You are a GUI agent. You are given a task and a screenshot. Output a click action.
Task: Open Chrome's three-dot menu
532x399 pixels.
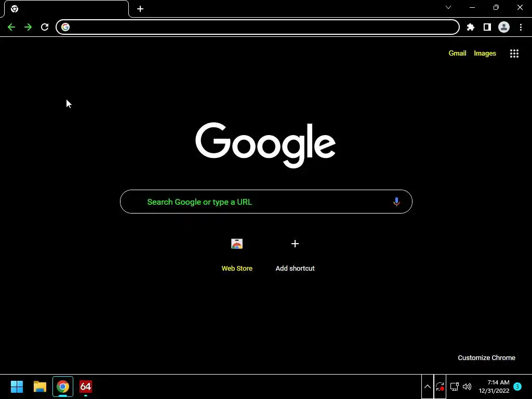pyautogui.click(x=521, y=27)
